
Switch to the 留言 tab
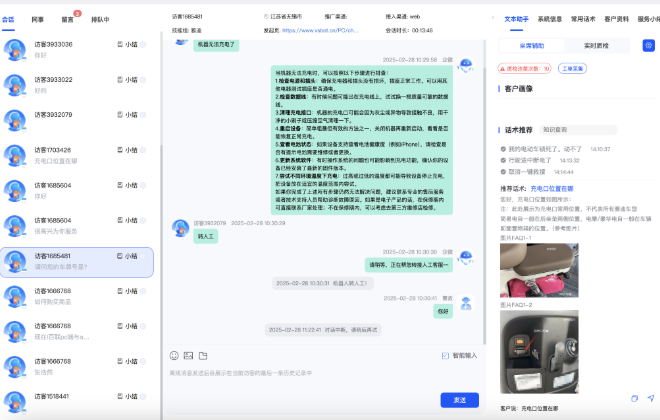(68, 18)
